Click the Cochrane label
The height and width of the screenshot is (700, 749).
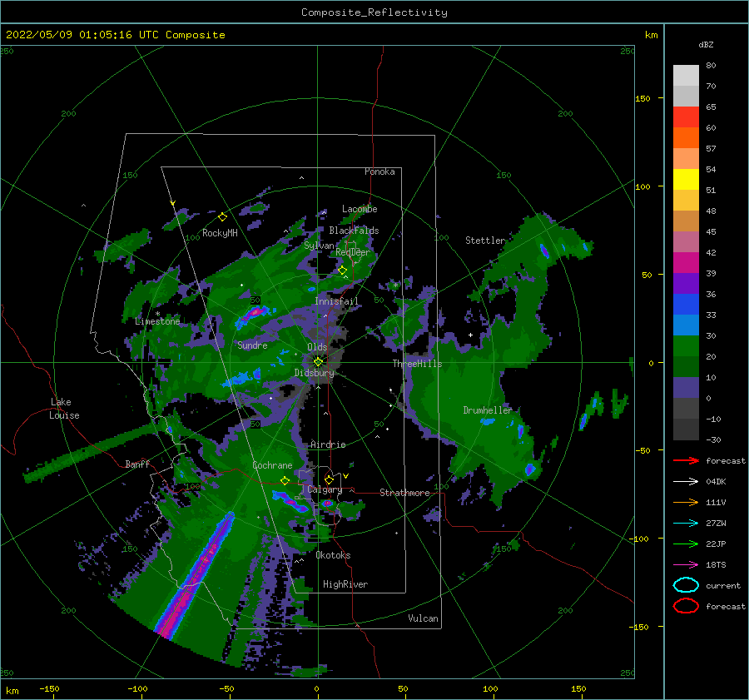[x=272, y=465]
